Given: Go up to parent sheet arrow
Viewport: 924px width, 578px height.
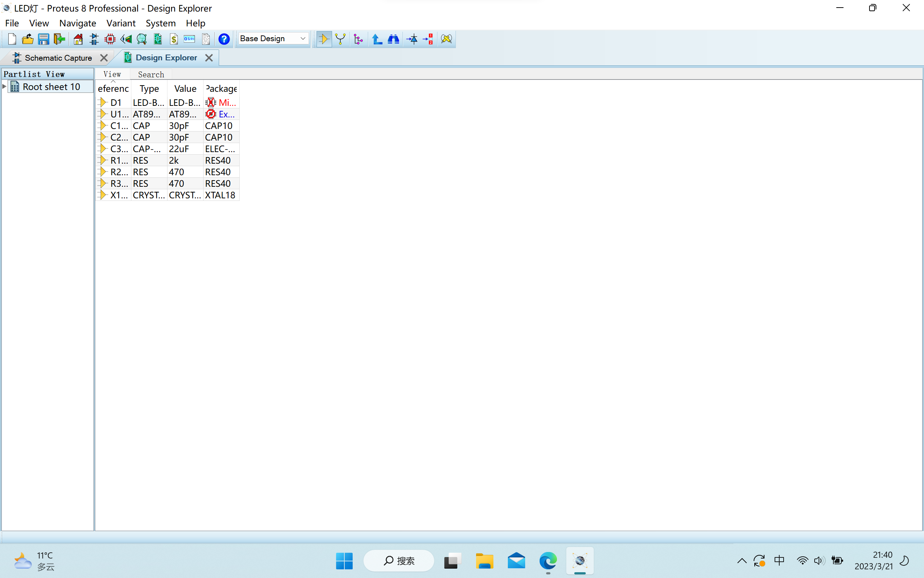Looking at the screenshot, I should tap(377, 39).
